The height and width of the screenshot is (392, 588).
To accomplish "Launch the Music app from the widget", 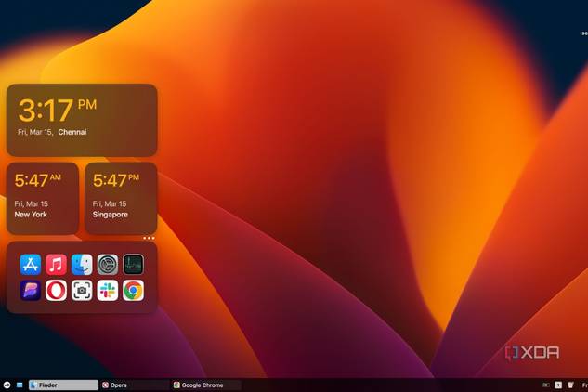I will pyautogui.click(x=57, y=265).
